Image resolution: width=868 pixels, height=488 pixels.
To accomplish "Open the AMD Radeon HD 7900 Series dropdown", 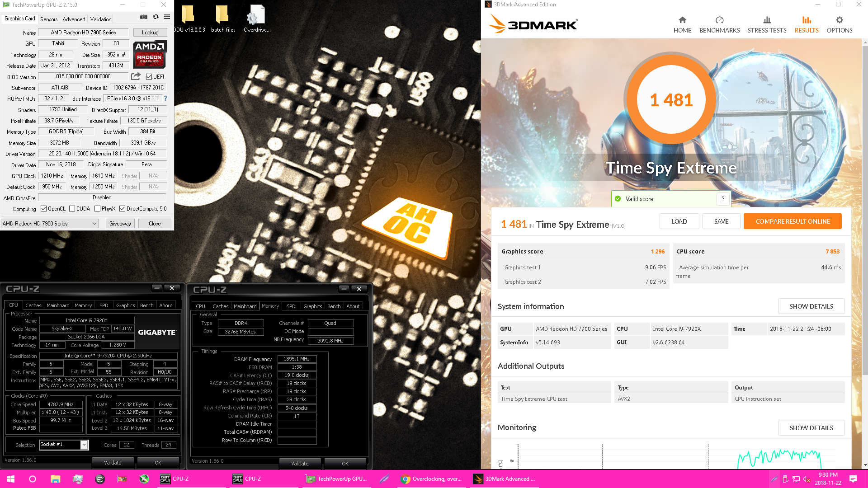I will pyautogui.click(x=50, y=224).
